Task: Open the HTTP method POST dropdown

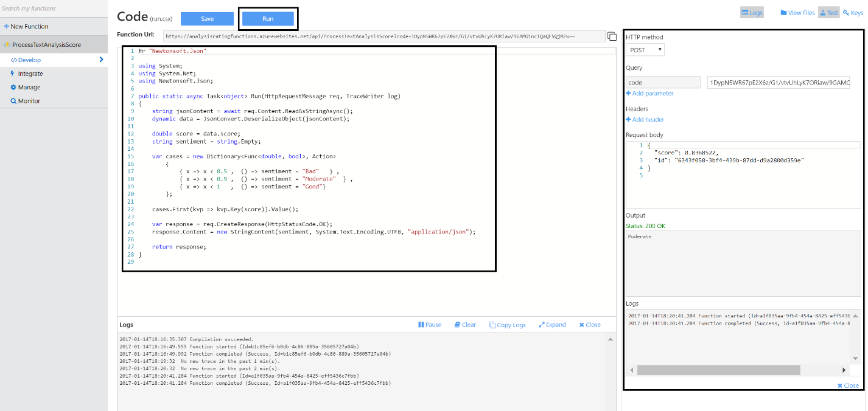Action: tap(645, 49)
